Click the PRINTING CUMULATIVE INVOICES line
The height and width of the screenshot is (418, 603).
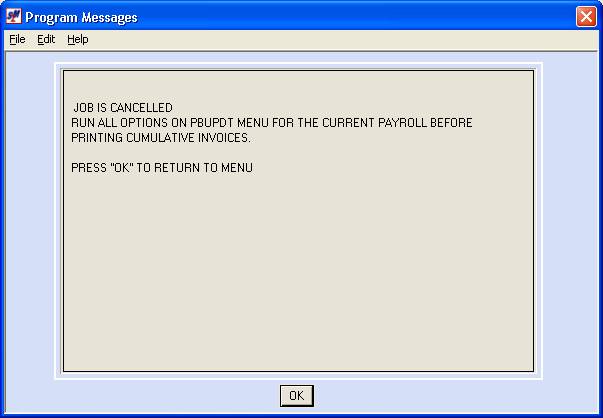coord(161,138)
